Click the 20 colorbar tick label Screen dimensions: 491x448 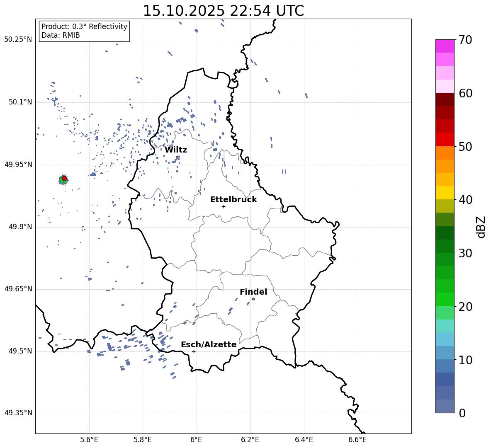click(x=465, y=306)
